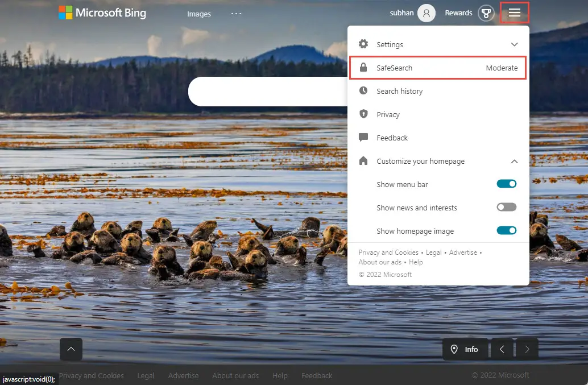Switch to Images search
Viewport: 588px width, 385px height.
click(198, 14)
